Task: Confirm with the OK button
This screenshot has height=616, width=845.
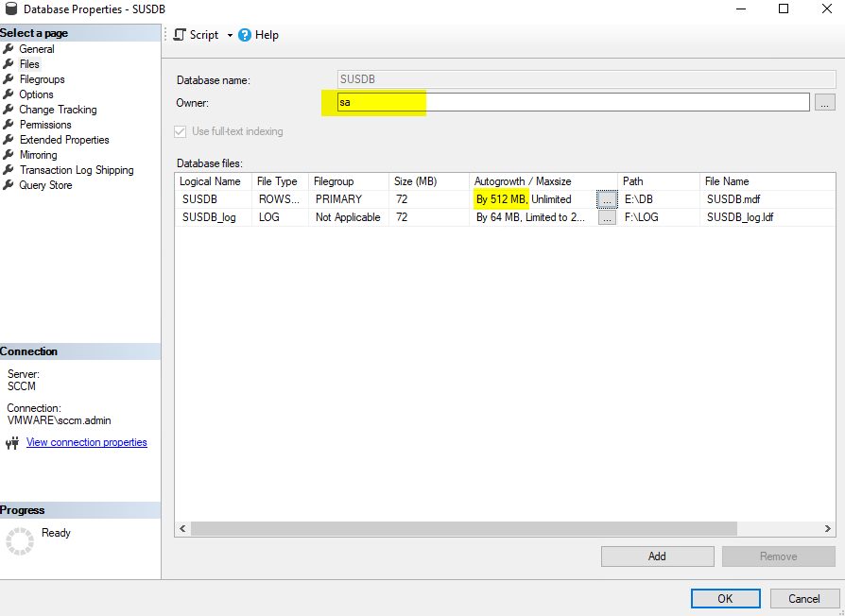Action: pyautogui.click(x=725, y=598)
